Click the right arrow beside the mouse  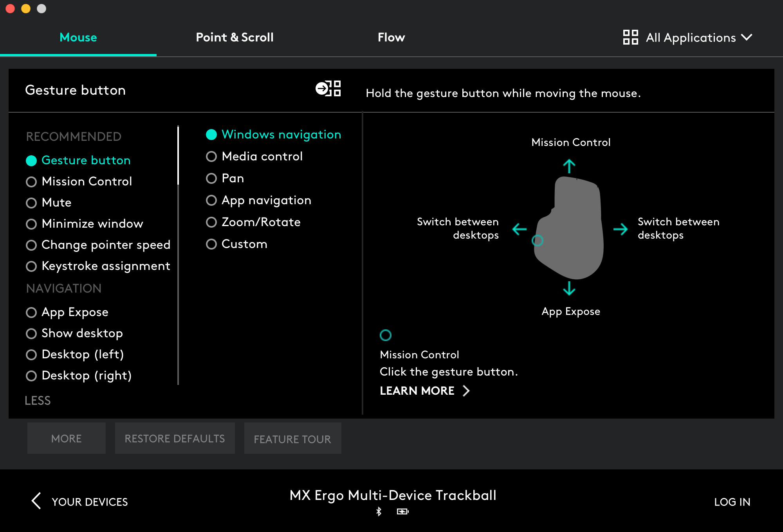(x=621, y=229)
